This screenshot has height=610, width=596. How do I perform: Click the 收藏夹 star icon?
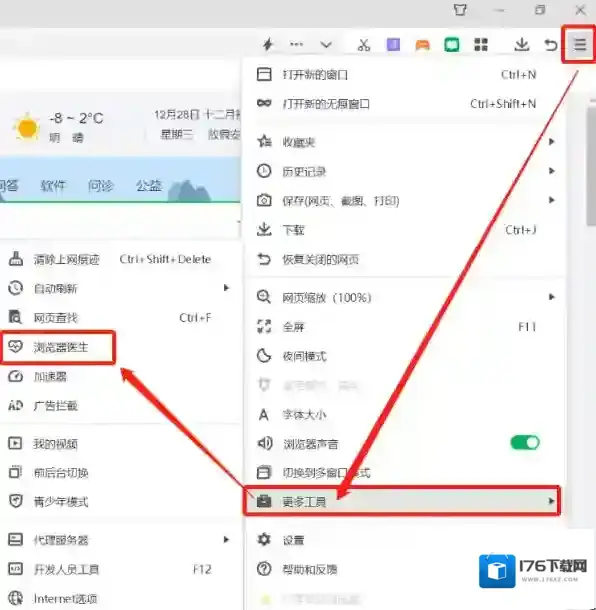(264, 141)
